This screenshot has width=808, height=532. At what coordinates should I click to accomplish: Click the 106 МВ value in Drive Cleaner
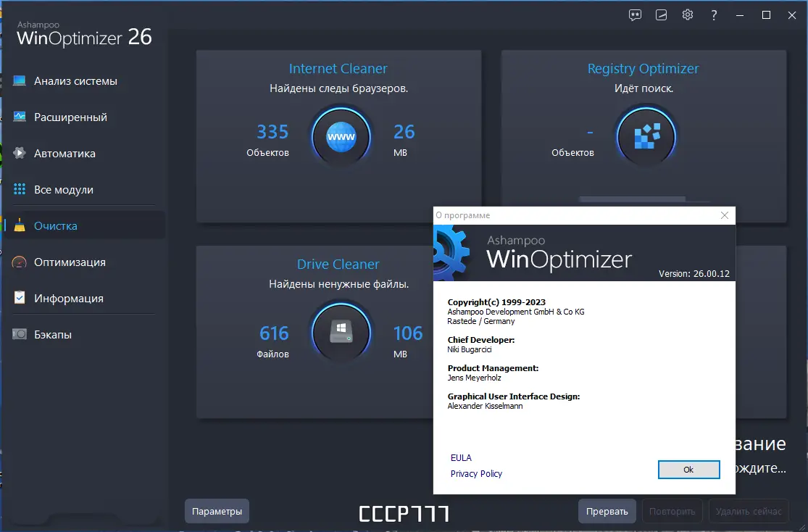(x=408, y=333)
